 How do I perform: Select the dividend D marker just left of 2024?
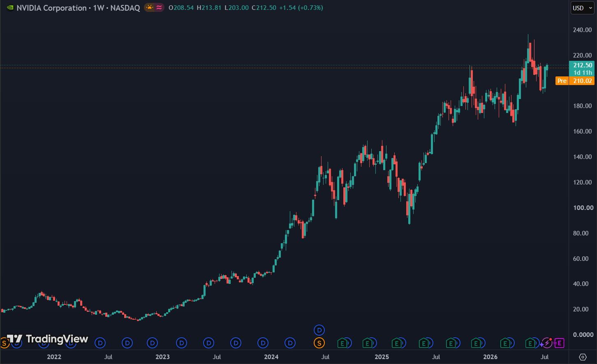pos(263,343)
